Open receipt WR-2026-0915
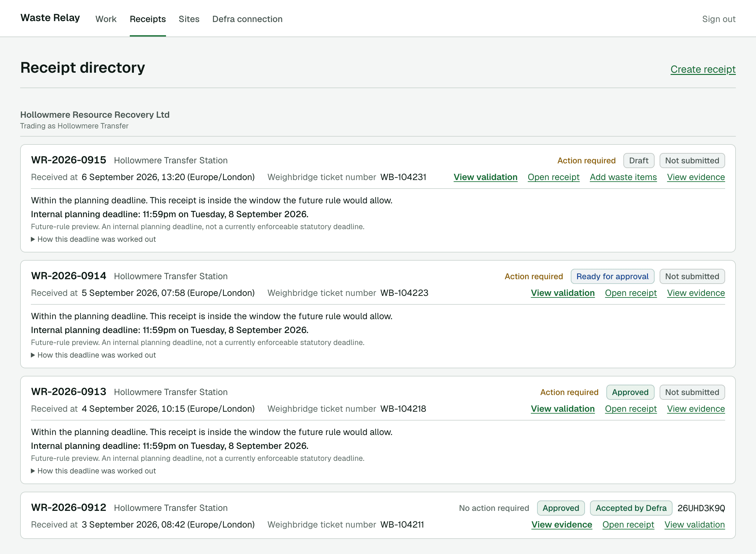This screenshot has height=554, width=756. tap(554, 177)
